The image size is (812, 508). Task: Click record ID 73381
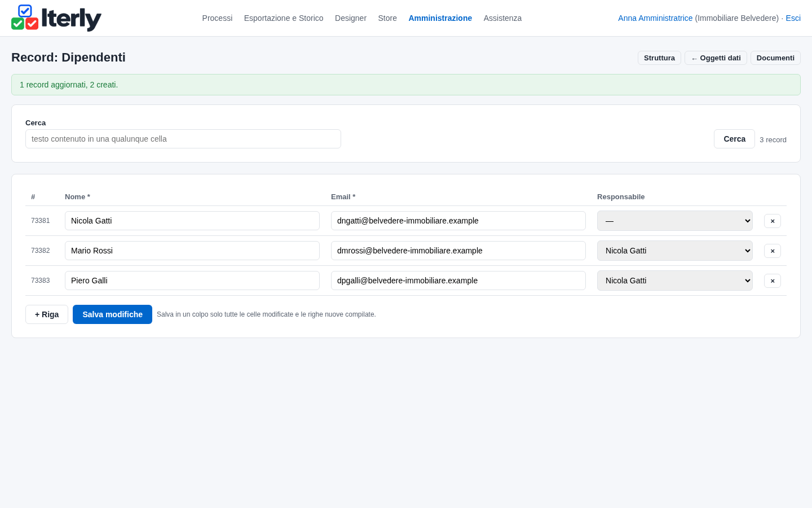[40, 221]
